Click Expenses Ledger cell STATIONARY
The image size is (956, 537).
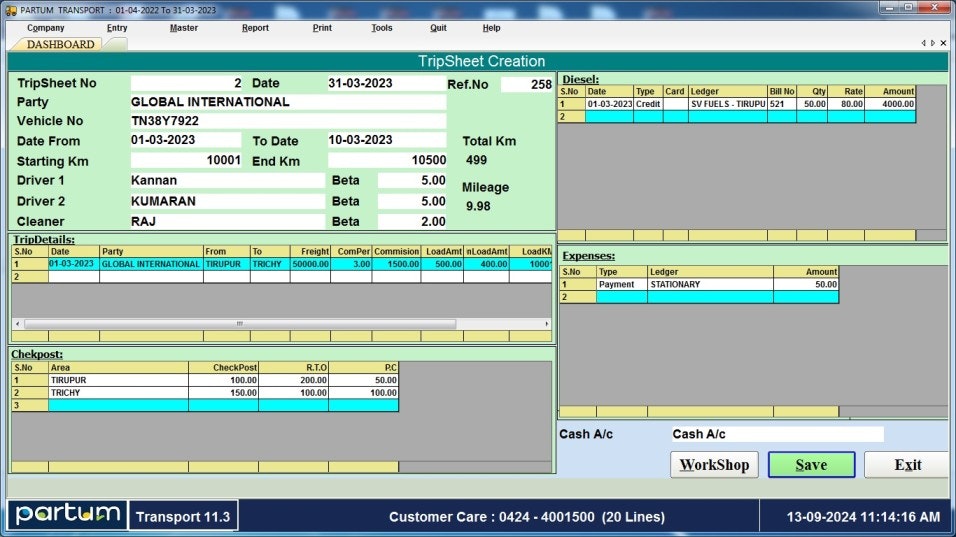(x=710, y=284)
